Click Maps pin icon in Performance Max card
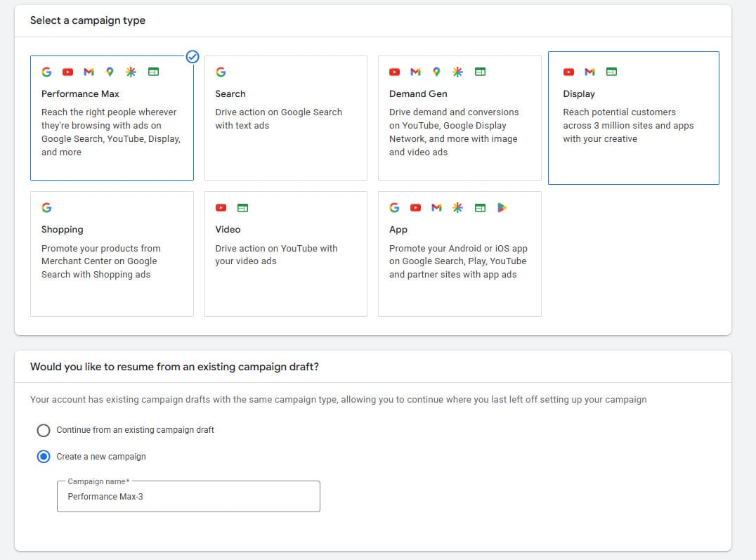Viewport: 756px width, 560px height. tap(110, 72)
